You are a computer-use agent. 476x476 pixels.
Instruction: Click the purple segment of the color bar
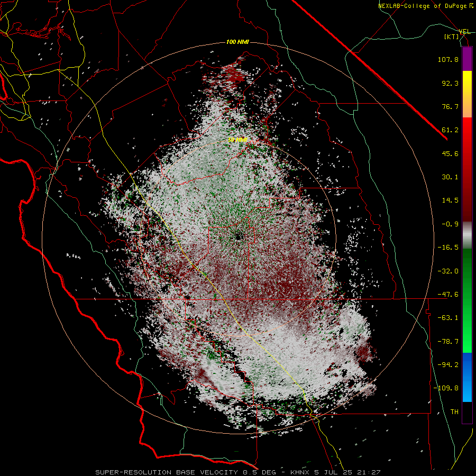[x=467, y=59]
